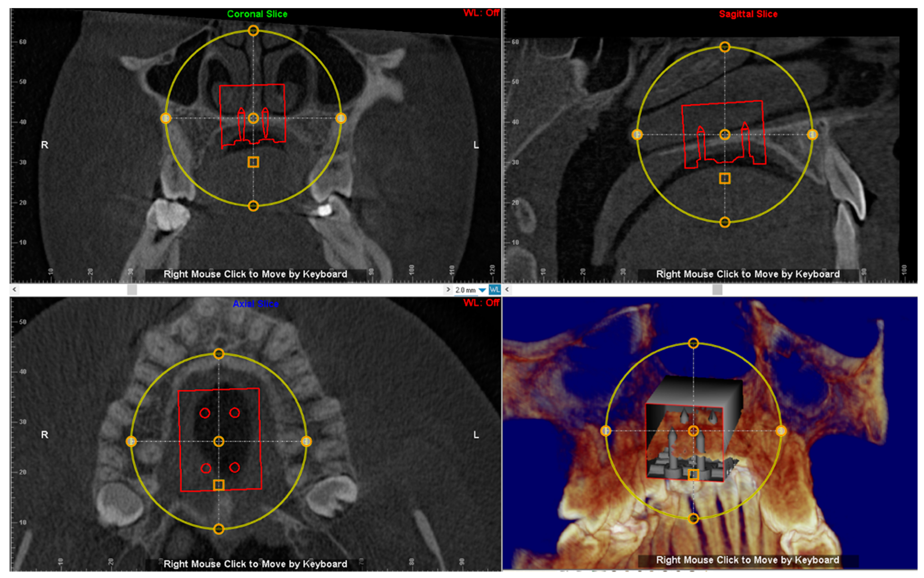This screenshot has height=578, width=924.
Task: Open the 2.0 mm slice thickness dropdown
Action: click(482, 290)
